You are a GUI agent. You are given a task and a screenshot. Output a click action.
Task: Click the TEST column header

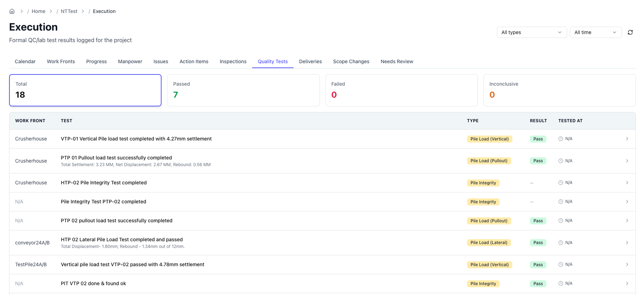coord(66,121)
